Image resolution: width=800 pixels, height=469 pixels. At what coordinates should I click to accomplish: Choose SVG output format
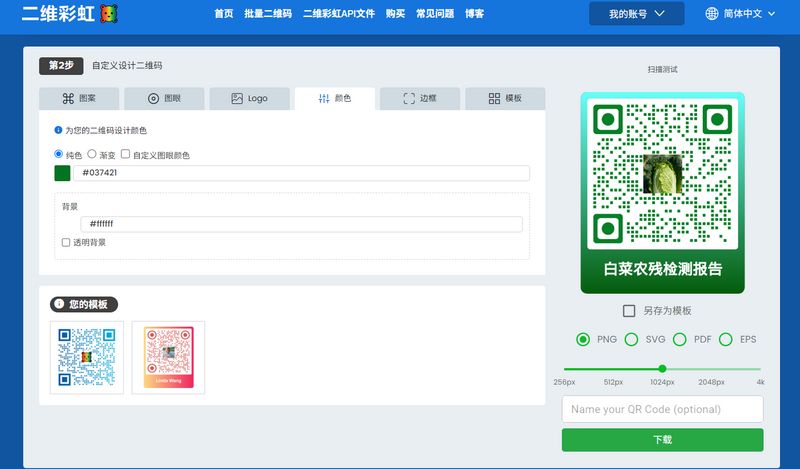tap(631, 339)
